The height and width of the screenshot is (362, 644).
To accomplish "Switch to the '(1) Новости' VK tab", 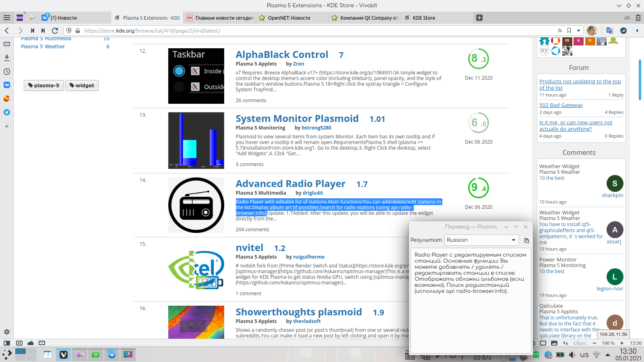I will coord(74,18).
